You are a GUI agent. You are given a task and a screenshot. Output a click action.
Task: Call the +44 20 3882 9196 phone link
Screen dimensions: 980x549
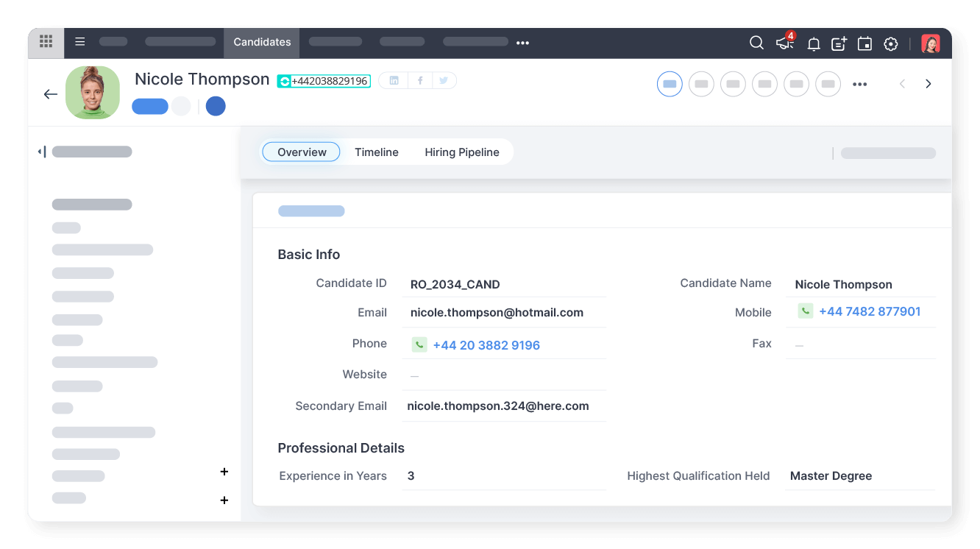tap(486, 344)
